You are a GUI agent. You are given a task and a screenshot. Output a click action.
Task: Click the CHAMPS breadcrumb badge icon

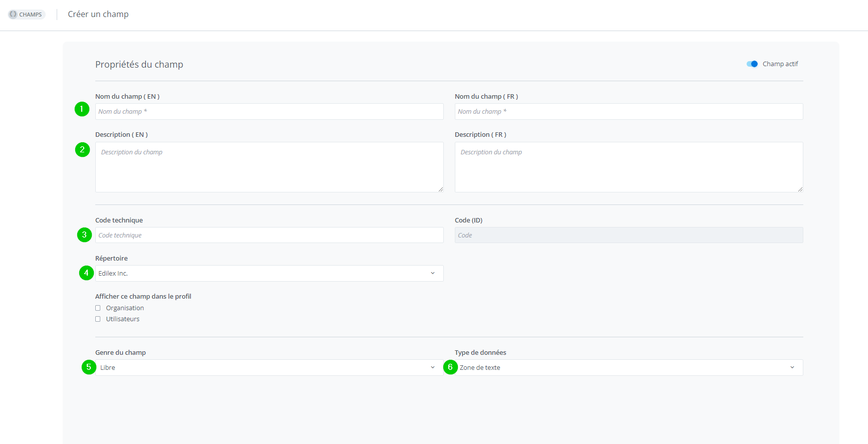pyautogui.click(x=14, y=15)
